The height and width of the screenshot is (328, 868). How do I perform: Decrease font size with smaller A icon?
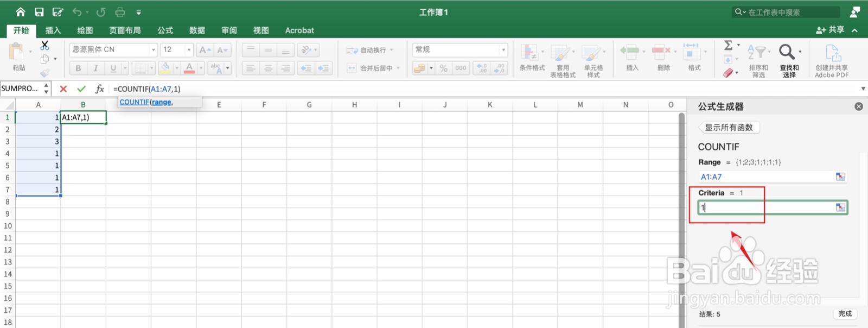[222, 50]
